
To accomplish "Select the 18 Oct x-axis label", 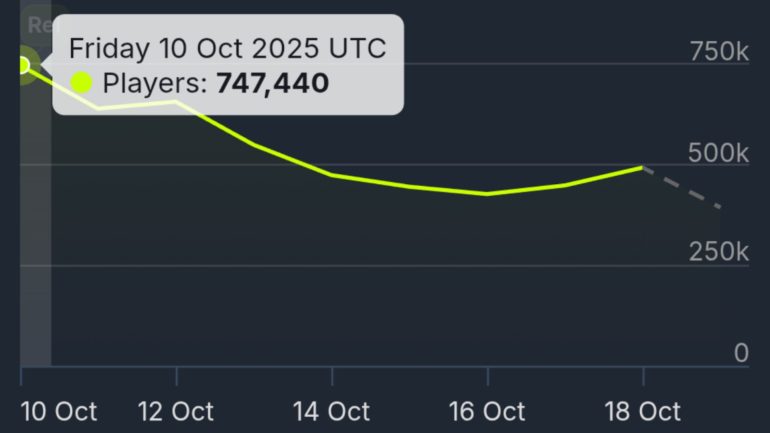I will (x=642, y=411).
